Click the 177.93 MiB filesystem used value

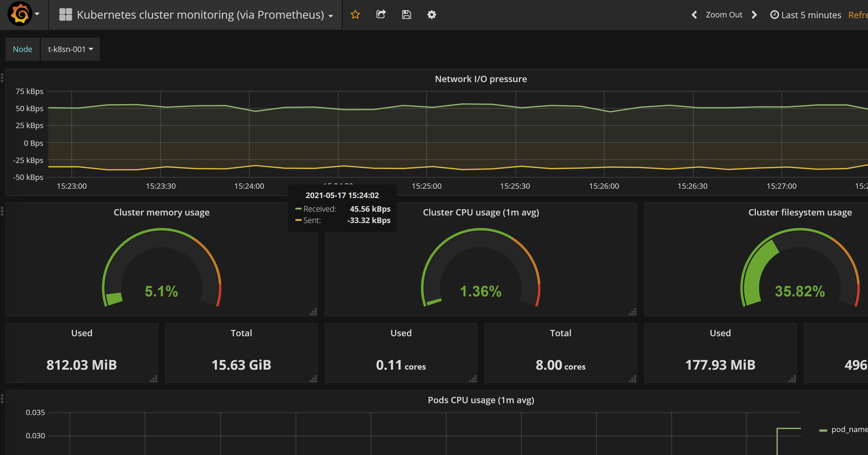720,365
